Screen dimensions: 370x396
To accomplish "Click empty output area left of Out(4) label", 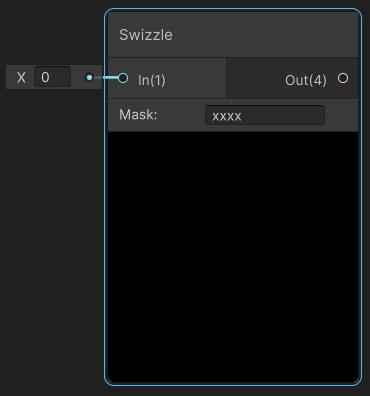I will click(255, 79).
